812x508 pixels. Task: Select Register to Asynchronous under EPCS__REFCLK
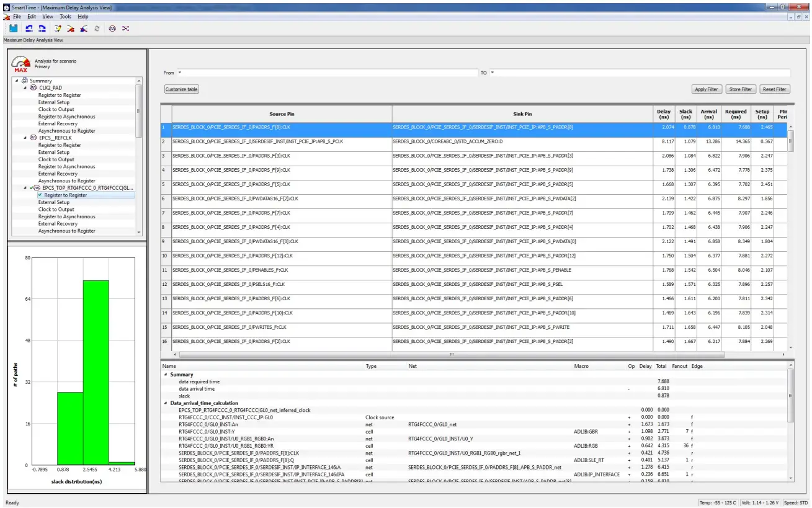[67, 166]
